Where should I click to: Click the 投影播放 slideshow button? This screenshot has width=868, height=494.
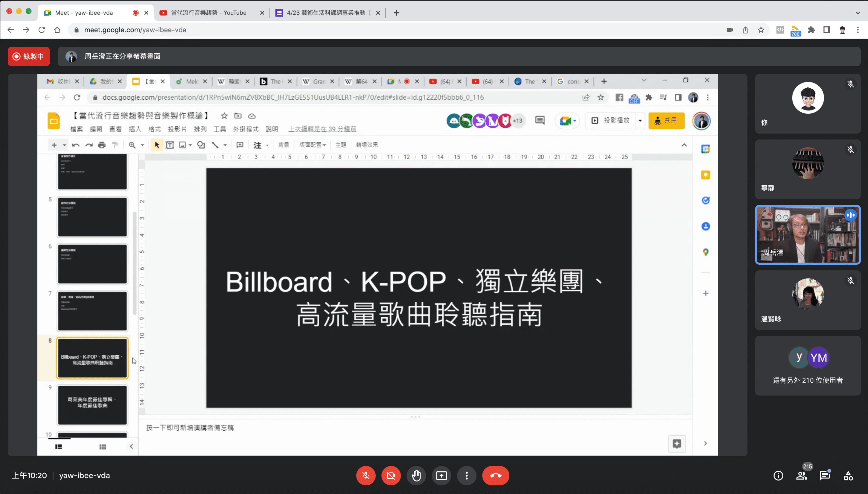(610, 120)
